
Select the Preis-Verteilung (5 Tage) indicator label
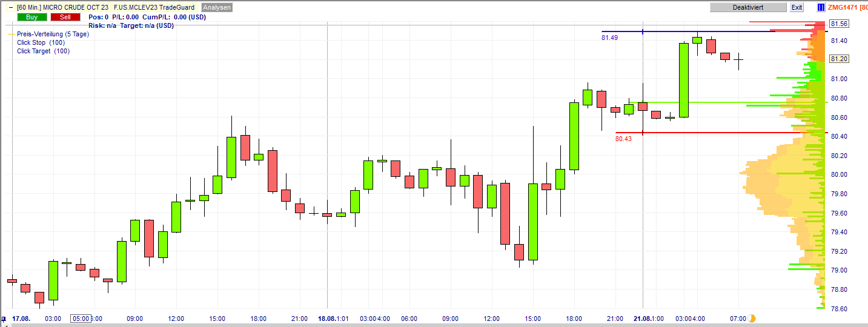point(53,35)
